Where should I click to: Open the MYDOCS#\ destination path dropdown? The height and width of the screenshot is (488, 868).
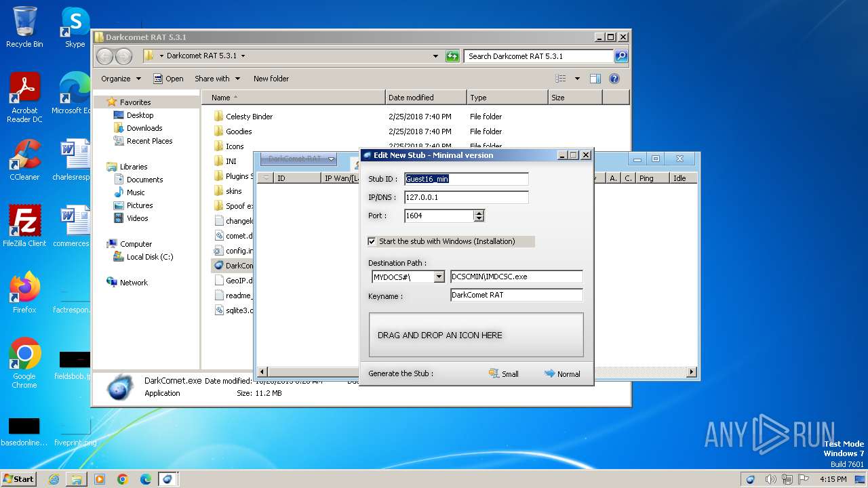pos(439,277)
